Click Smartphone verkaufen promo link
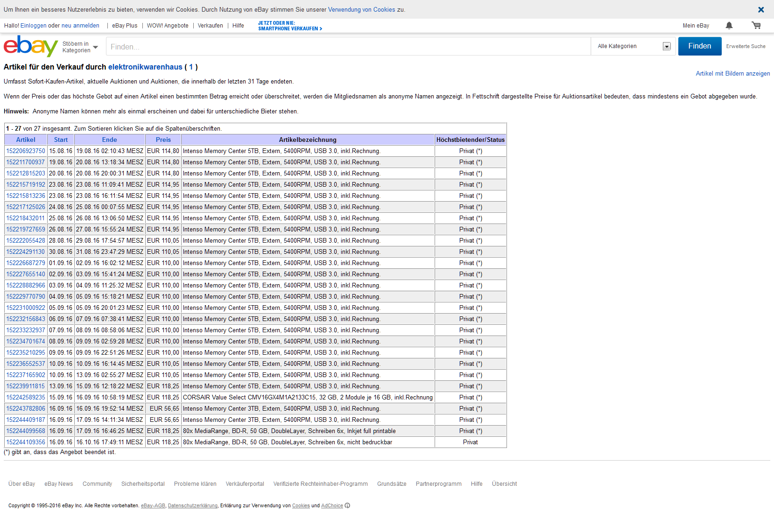This screenshot has height=532, width=774. [x=290, y=26]
